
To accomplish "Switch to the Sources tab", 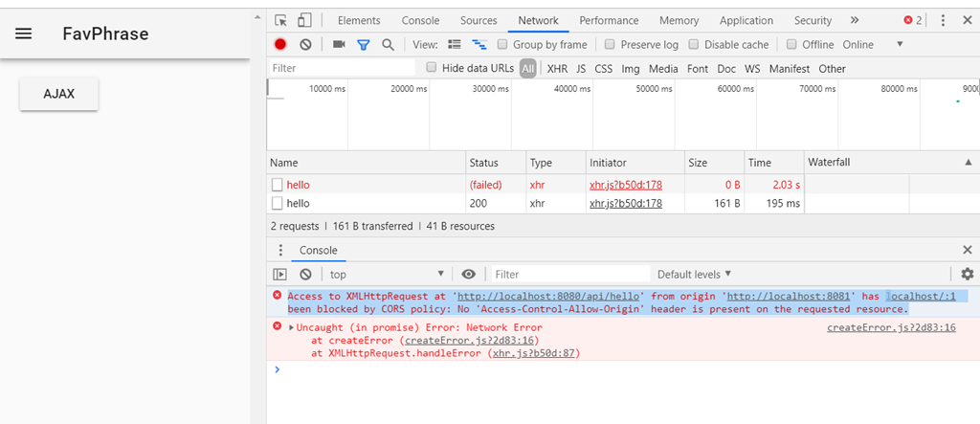I will tap(479, 20).
